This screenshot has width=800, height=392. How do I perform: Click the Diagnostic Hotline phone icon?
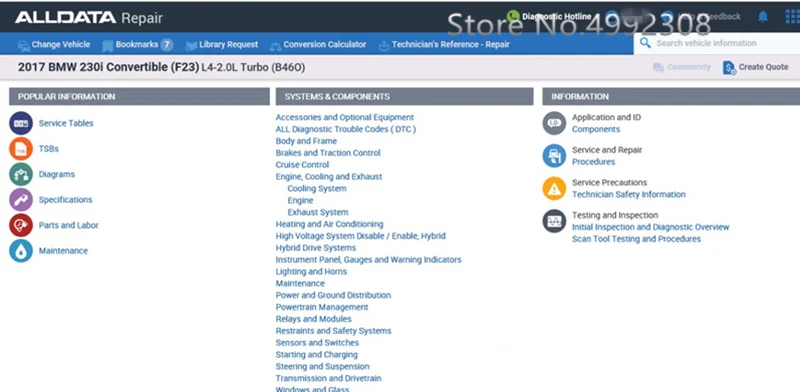tap(513, 16)
